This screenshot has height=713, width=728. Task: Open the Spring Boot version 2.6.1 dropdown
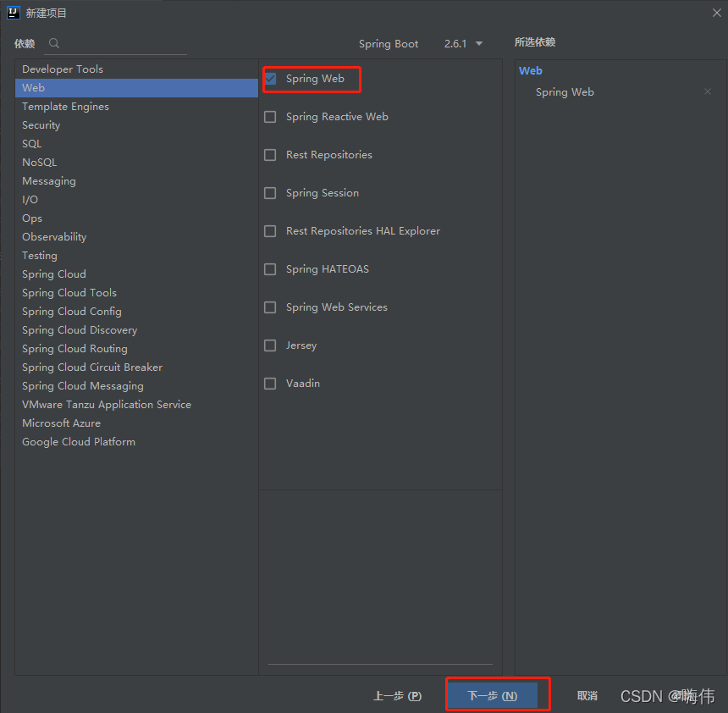pyautogui.click(x=463, y=44)
